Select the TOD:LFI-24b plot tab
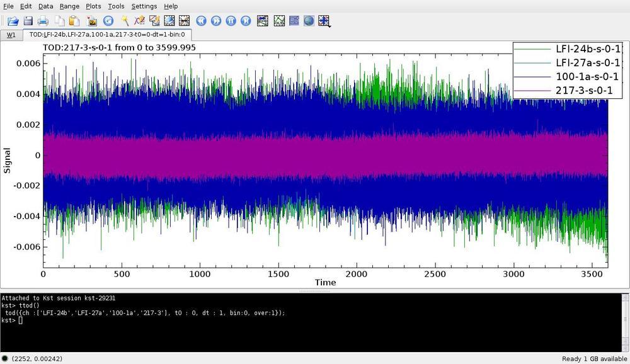Viewport: 630px width, 364px height. coord(107,35)
